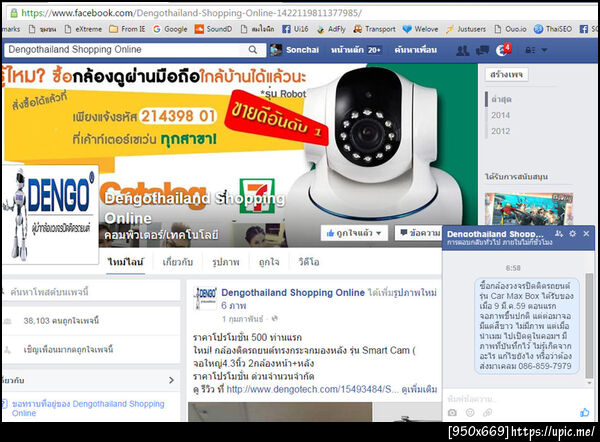Open privacy shortcuts lock icon

[x=530, y=50]
